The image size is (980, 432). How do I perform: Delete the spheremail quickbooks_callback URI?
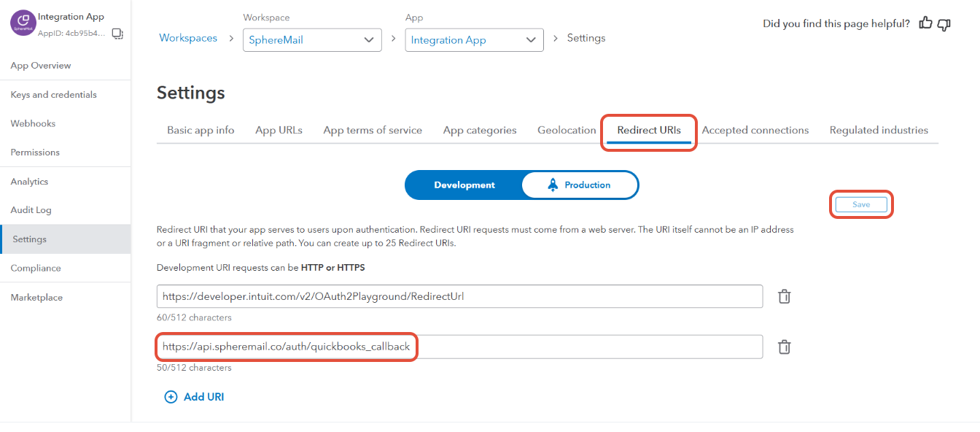[x=784, y=347]
